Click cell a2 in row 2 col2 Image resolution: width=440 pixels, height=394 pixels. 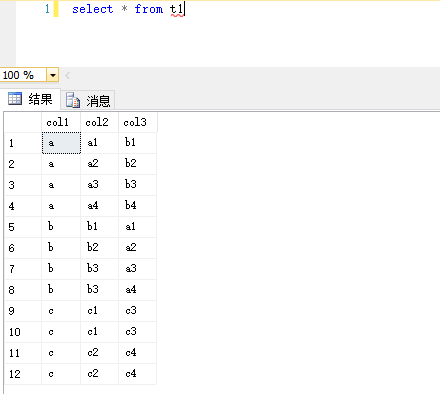point(99,164)
